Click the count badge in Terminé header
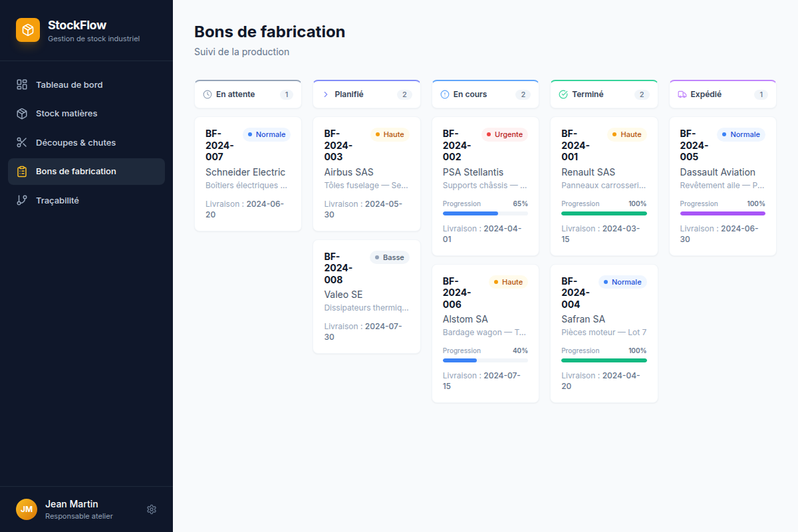The width and height of the screenshot is (798, 532). [x=642, y=94]
